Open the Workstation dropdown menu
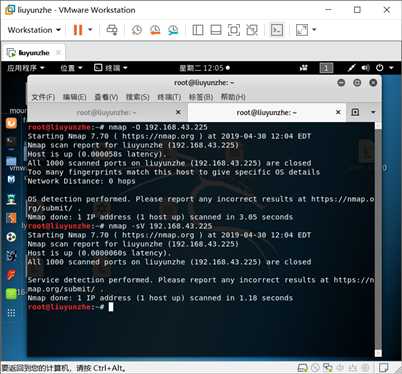 (34, 30)
